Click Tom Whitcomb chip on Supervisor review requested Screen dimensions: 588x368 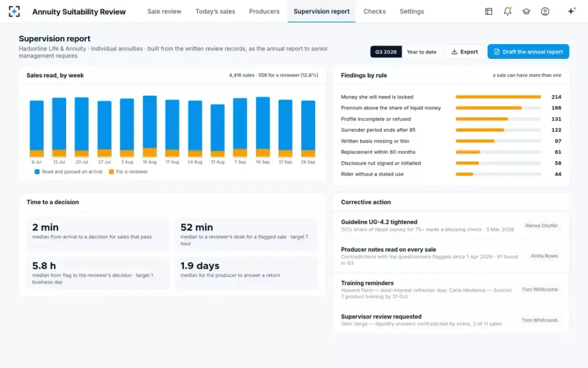pyautogui.click(x=539, y=320)
